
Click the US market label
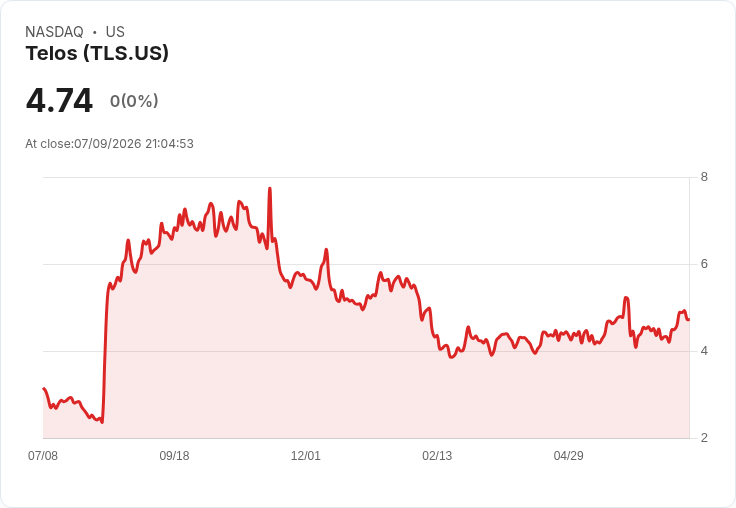click(x=115, y=32)
